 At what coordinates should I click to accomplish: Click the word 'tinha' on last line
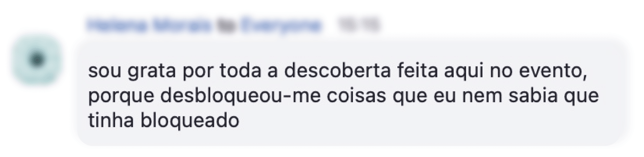111,121
